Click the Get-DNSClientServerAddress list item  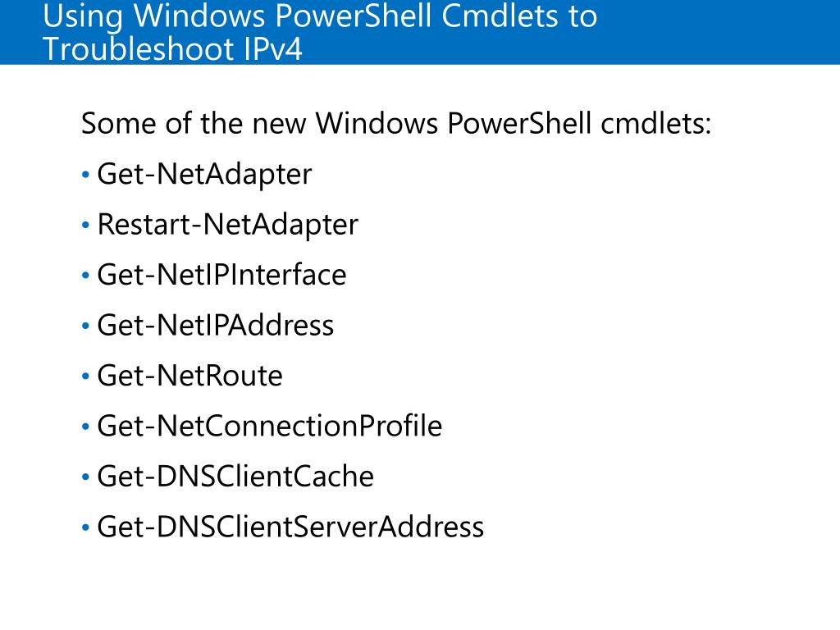(290, 527)
